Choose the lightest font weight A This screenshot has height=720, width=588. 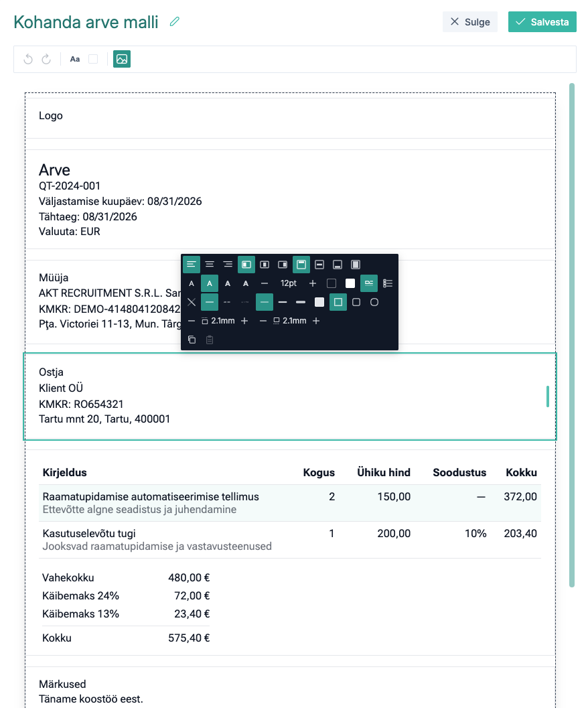pos(192,283)
